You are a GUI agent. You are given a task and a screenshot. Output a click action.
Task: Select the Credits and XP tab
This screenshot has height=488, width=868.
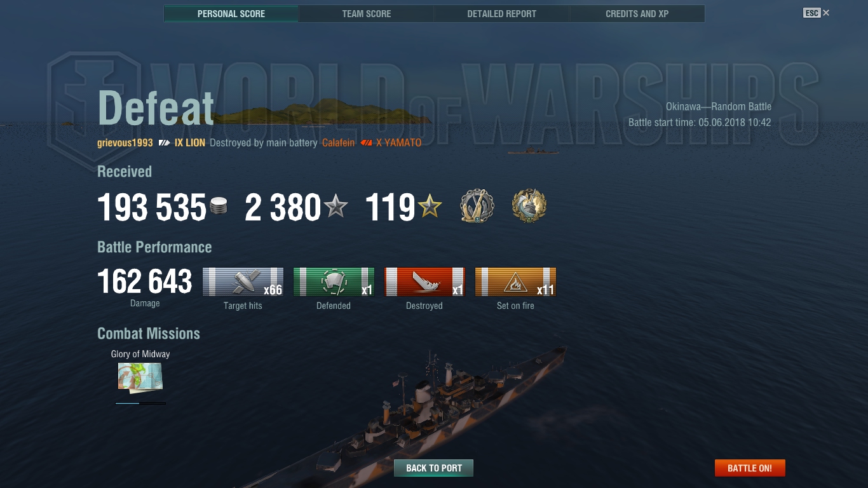[x=637, y=14]
